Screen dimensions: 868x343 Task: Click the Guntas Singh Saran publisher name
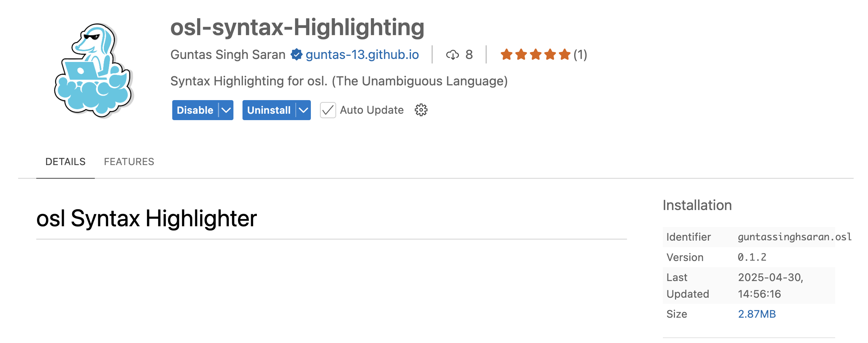tap(228, 55)
